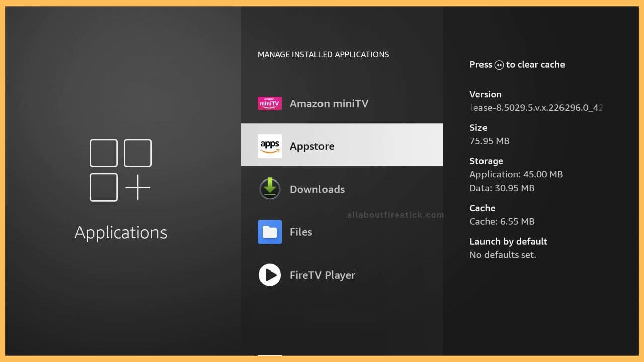
Task: Click the Applications section label
Action: [121, 232]
